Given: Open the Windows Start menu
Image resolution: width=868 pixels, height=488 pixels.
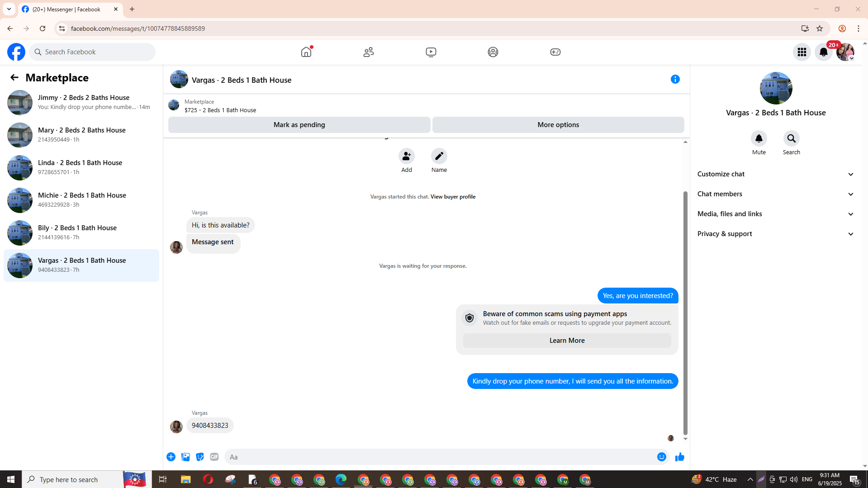Looking at the screenshot, I should (11, 479).
